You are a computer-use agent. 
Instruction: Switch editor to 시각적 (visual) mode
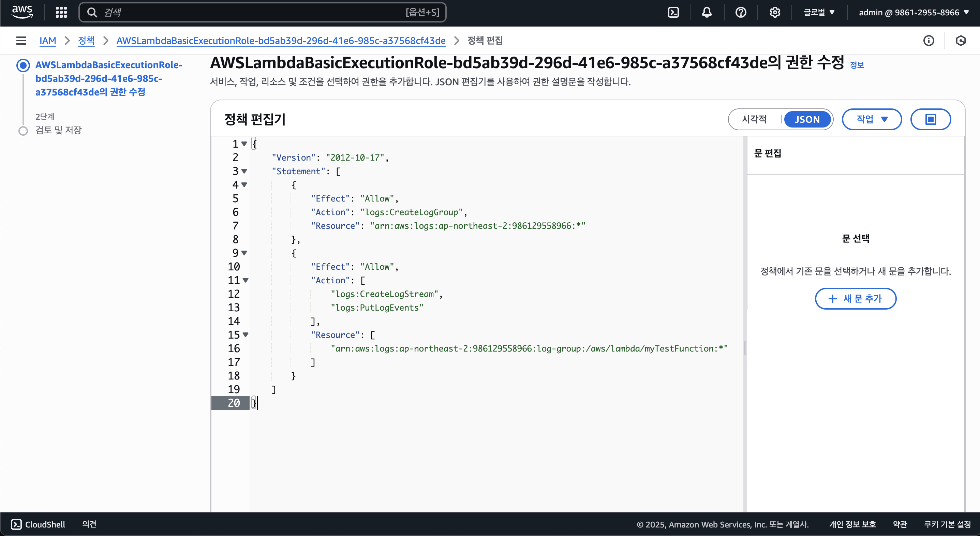point(754,119)
